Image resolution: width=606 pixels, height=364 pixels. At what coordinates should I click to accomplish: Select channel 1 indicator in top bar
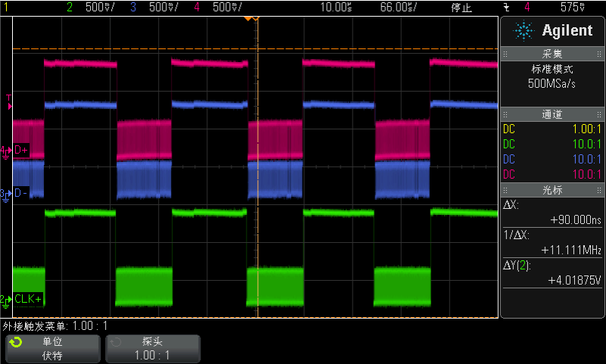point(6,8)
